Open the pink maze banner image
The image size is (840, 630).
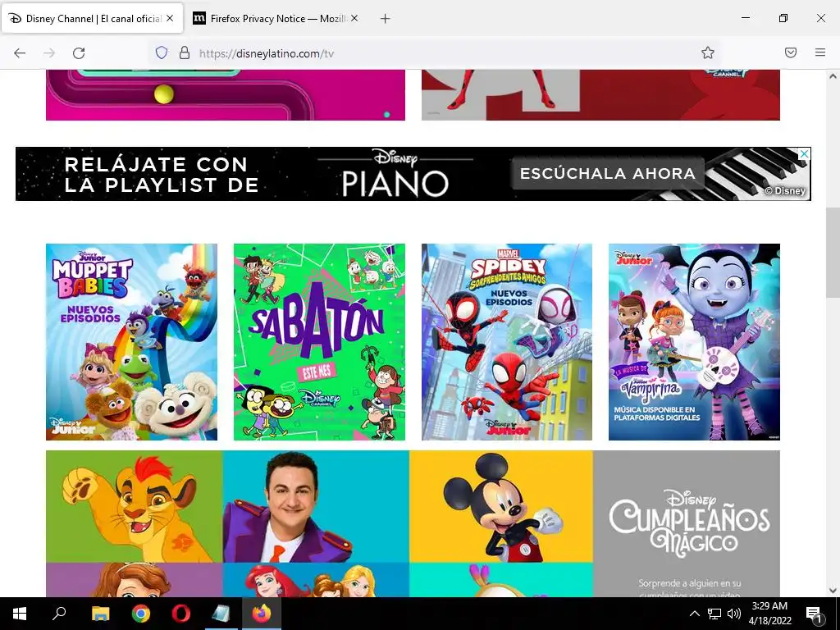(226, 95)
